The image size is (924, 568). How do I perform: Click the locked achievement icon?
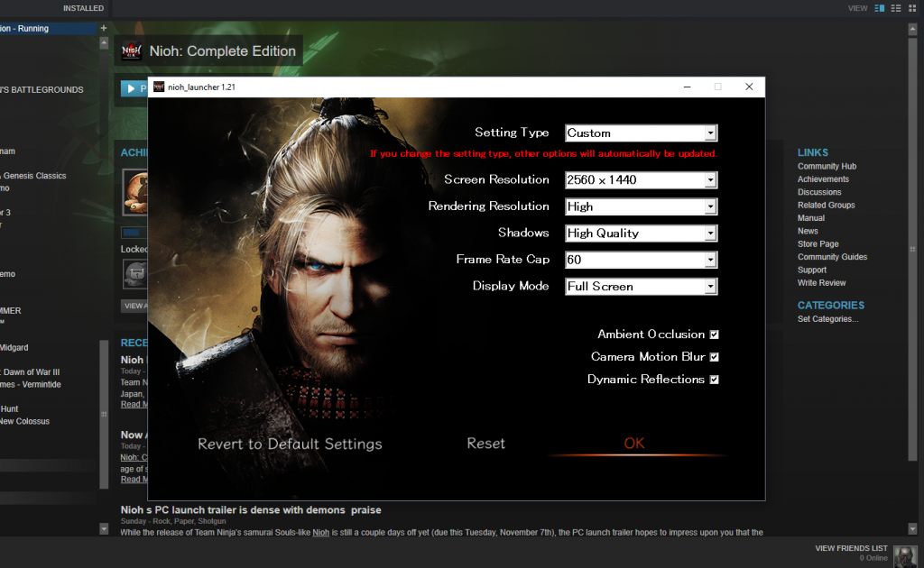(135, 274)
